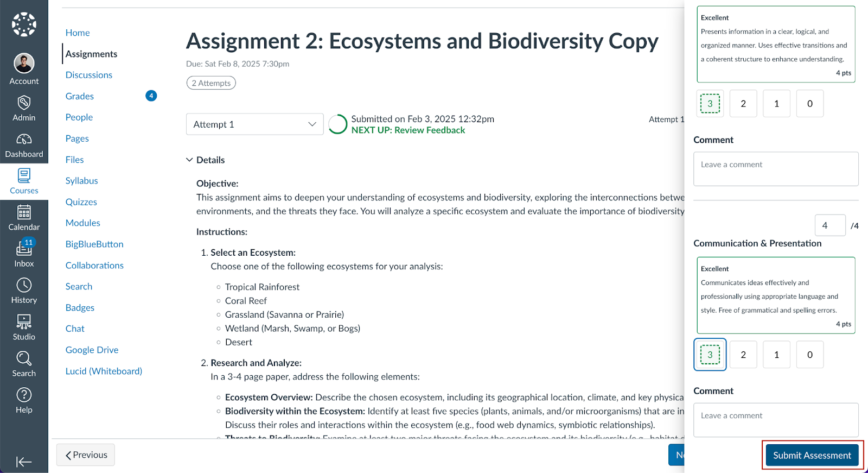The image size is (868, 473).
Task: Collapse the global navigation arrow icon
Action: pyautogui.click(x=24, y=462)
